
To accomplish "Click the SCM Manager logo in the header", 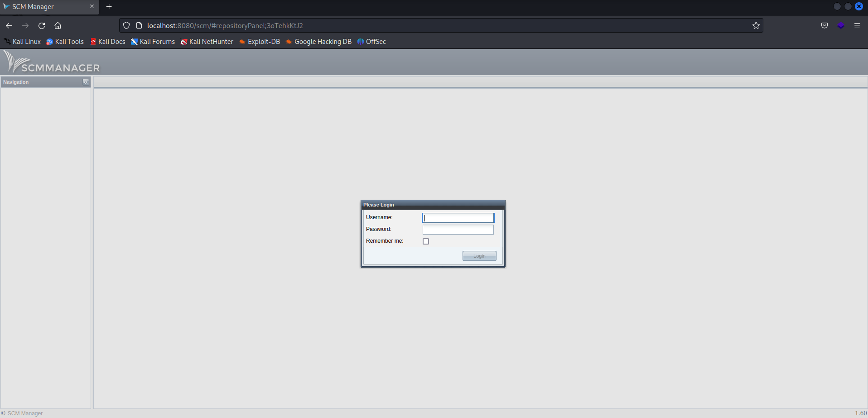I will pos(51,62).
